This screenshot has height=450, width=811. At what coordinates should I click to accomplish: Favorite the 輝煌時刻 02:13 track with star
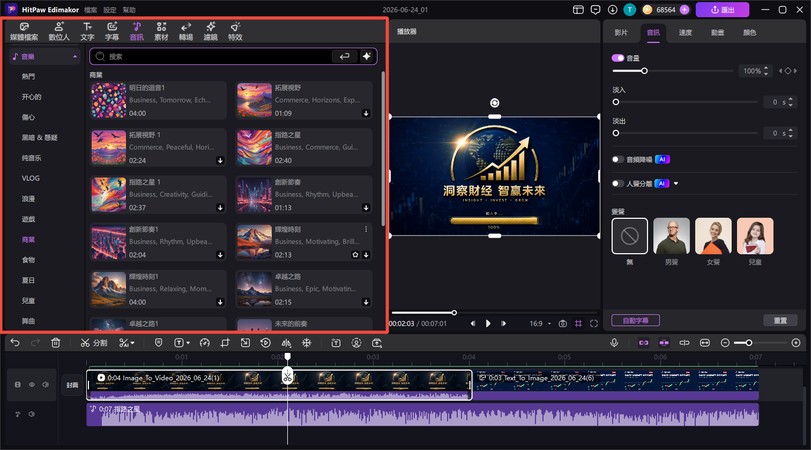355,255
